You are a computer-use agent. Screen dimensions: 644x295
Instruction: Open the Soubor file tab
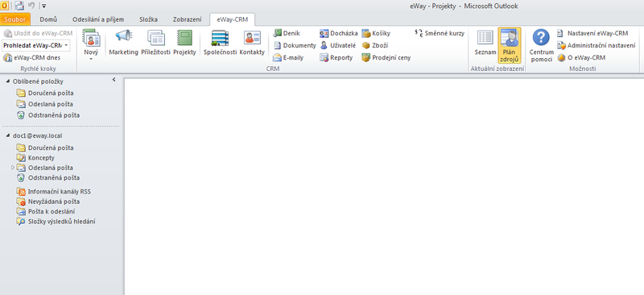(x=14, y=19)
